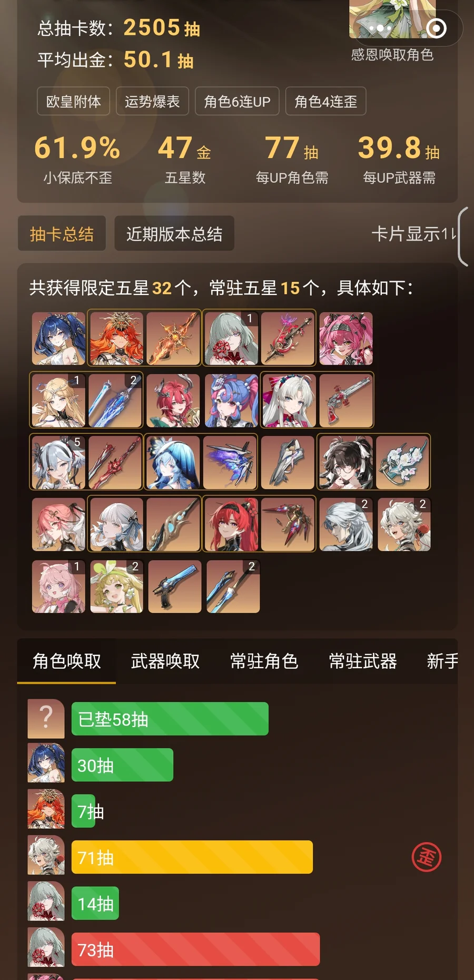
Task: Tap the question mark pending pull icon
Action: point(46,718)
